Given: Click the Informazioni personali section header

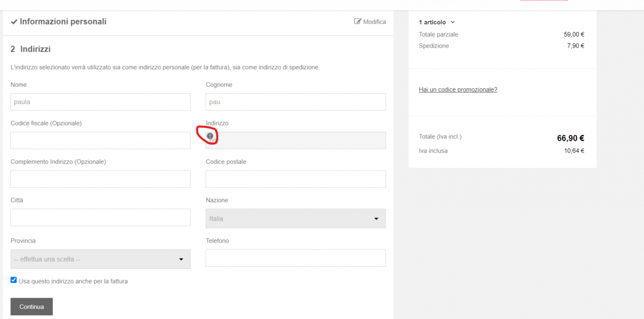Looking at the screenshot, I should tap(63, 22).
